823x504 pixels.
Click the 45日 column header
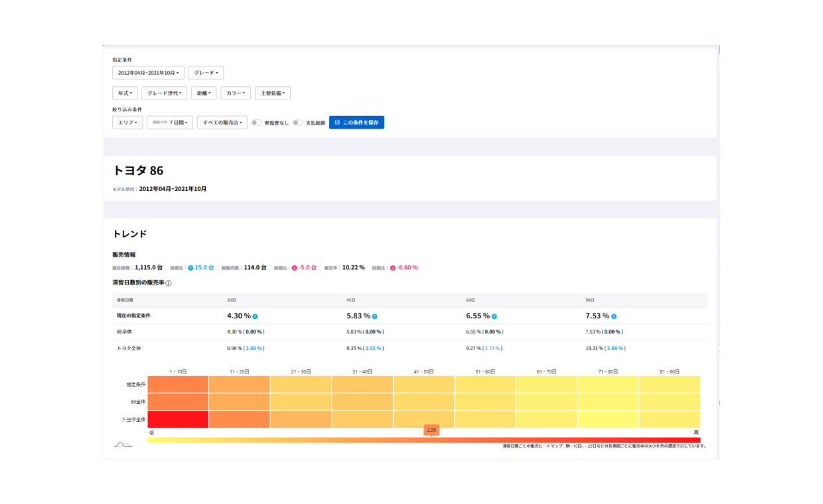click(x=350, y=300)
